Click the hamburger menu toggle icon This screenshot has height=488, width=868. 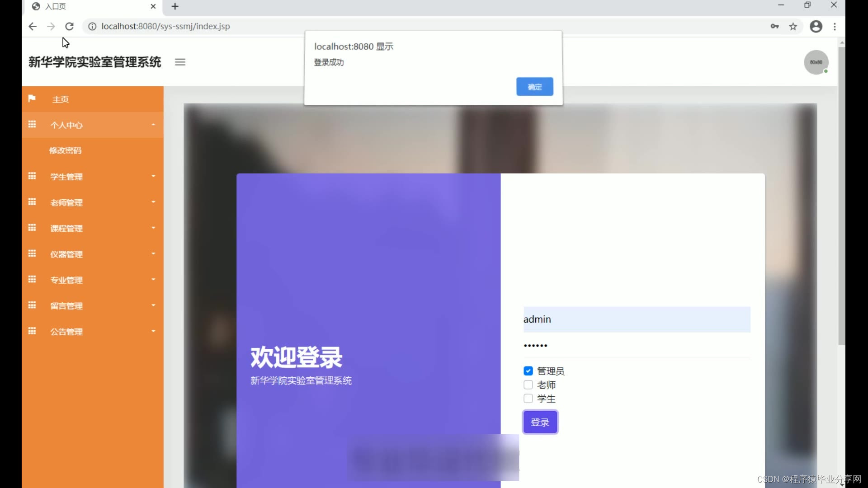(x=180, y=62)
